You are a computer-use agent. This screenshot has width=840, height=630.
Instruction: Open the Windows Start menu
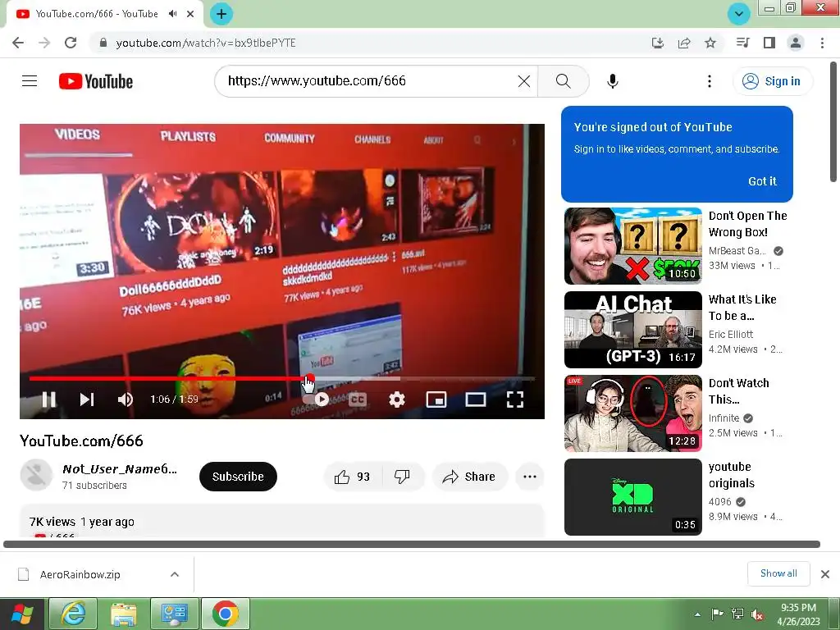pos(22,614)
